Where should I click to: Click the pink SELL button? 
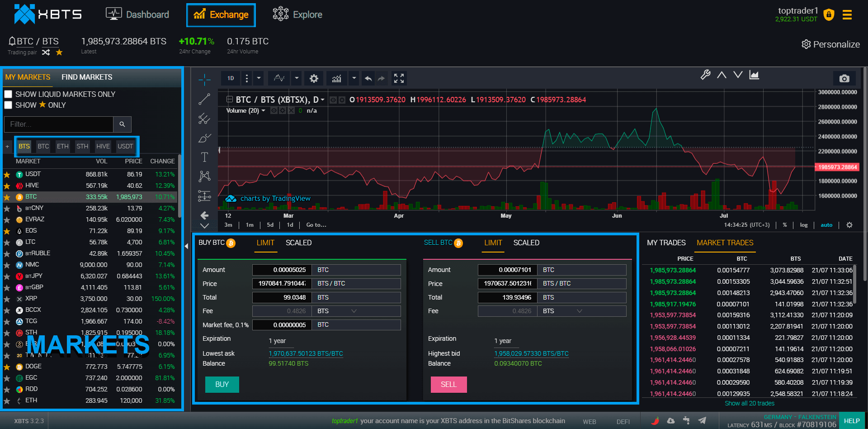[x=448, y=384]
